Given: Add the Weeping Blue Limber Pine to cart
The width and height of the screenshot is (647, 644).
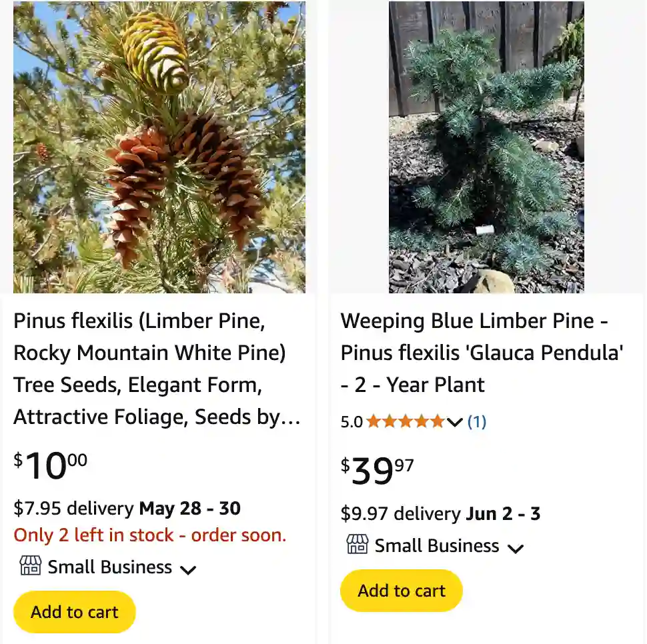Looking at the screenshot, I should [401, 590].
